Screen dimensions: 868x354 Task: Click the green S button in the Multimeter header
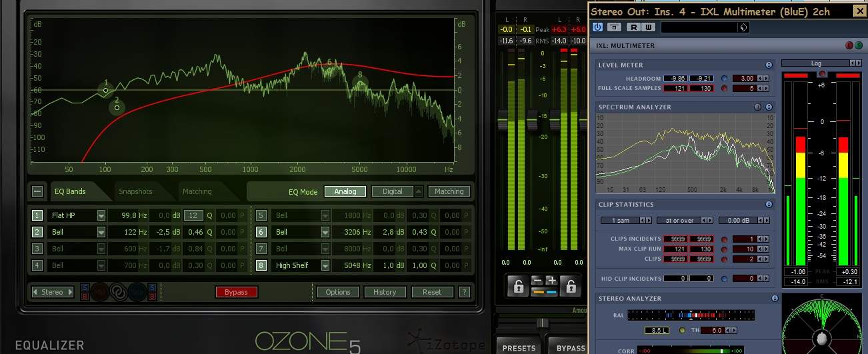pyautogui.click(x=859, y=45)
